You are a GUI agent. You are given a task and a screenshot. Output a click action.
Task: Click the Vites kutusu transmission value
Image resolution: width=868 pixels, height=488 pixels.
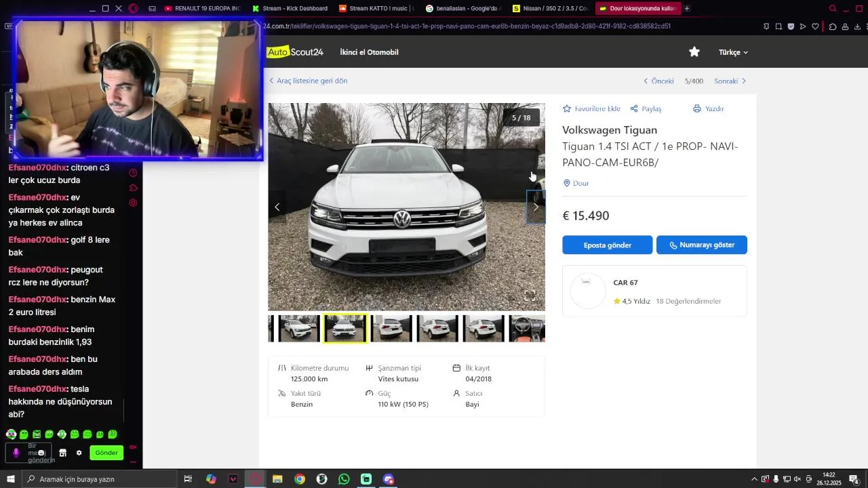pyautogui.click(x=398, y=379)
